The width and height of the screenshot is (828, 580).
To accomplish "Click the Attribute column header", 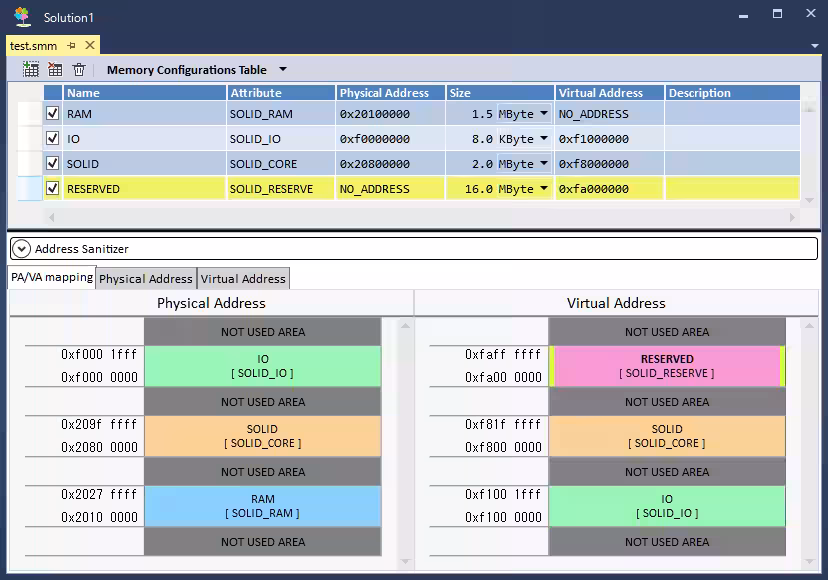I will click(281, 93).
